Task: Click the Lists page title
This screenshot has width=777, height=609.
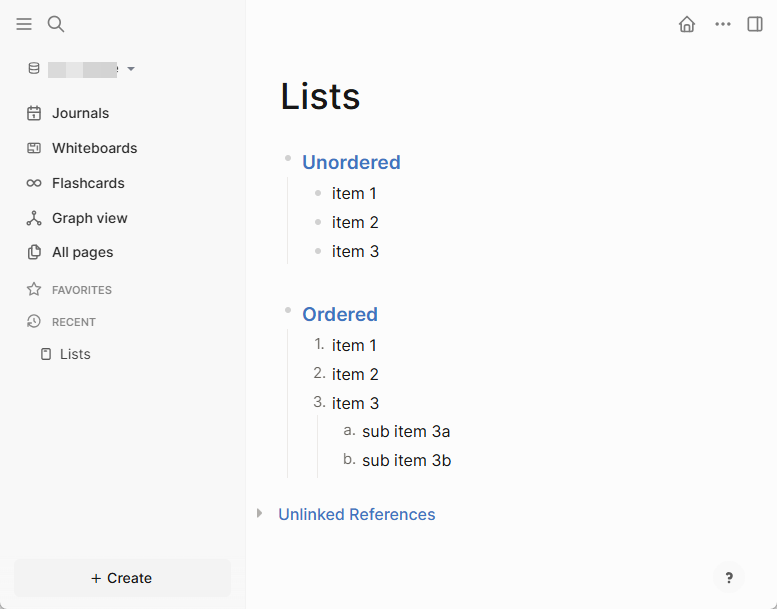Action: point(320,96)
